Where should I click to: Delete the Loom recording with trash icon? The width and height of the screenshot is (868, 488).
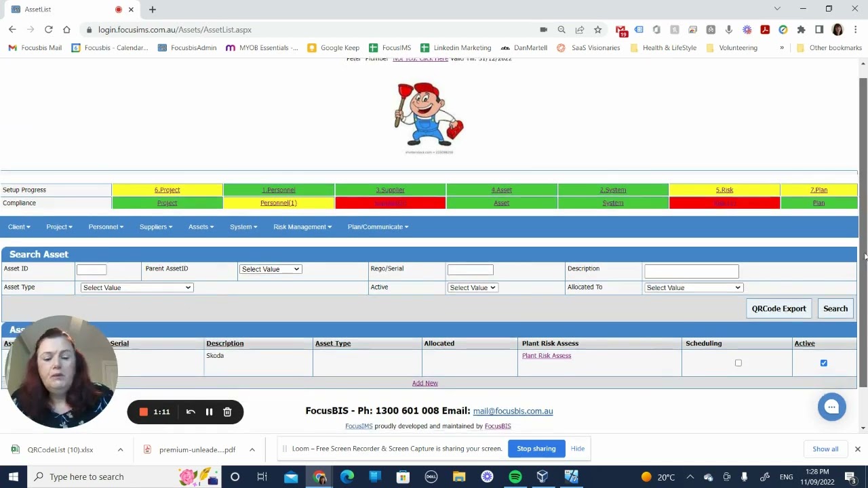(227, 412)
